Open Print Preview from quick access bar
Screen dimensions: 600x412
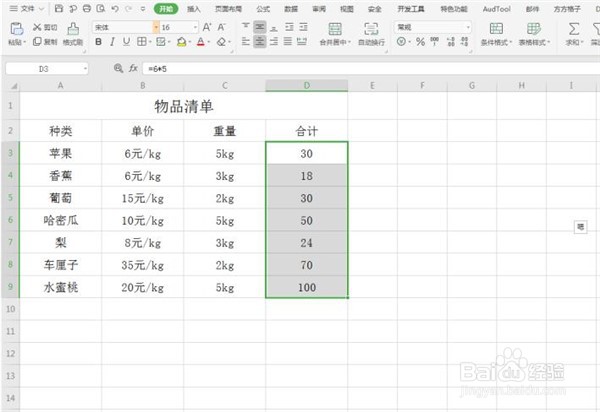[x=101, y=8]
